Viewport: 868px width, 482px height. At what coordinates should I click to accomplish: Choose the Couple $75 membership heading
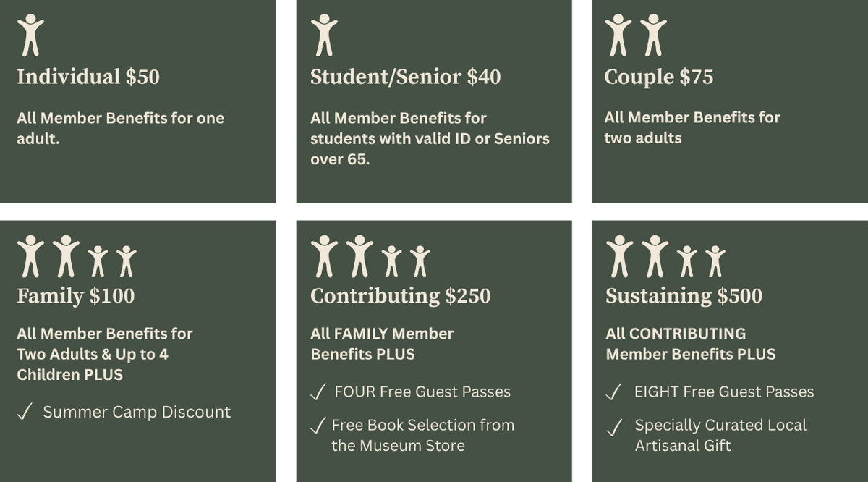click(x=658, y=77)
